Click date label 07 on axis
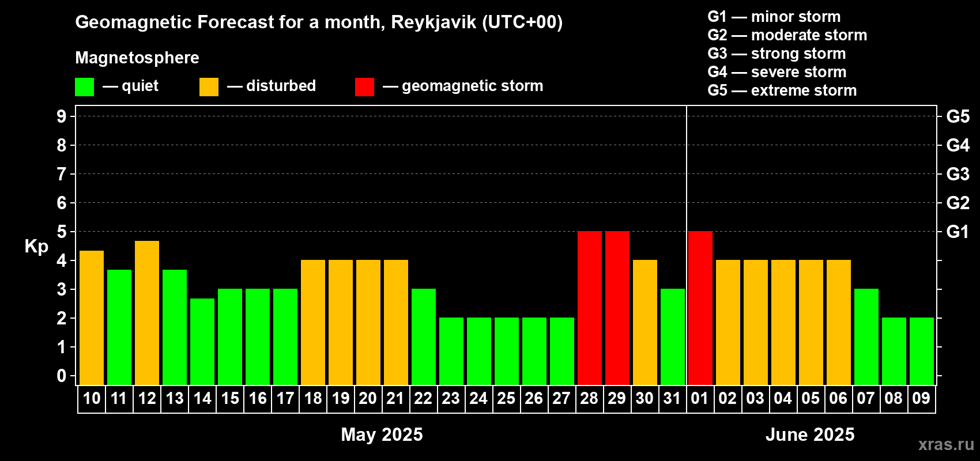This screenshot has height=461, width=980. coord(866,399)
